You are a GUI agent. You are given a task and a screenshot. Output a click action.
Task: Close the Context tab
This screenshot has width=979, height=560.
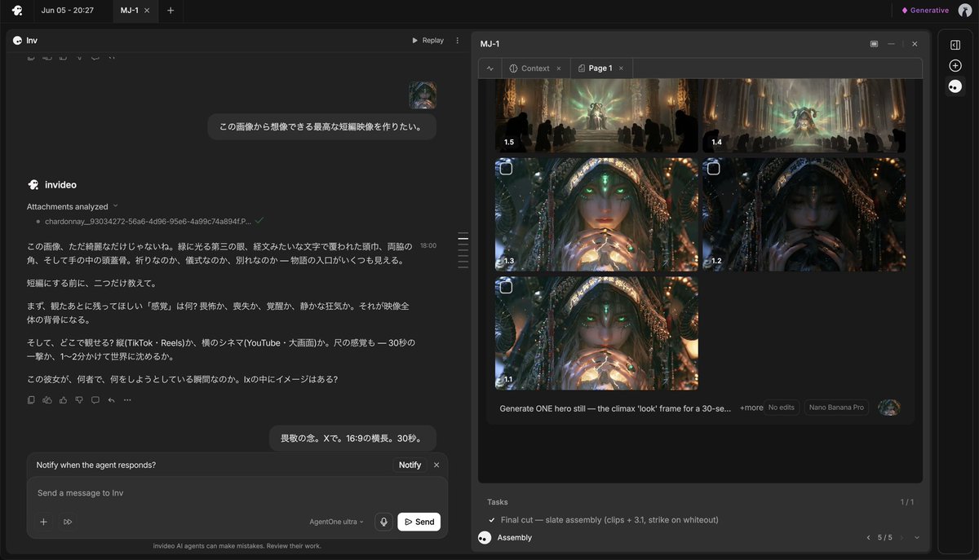(559, 68)
